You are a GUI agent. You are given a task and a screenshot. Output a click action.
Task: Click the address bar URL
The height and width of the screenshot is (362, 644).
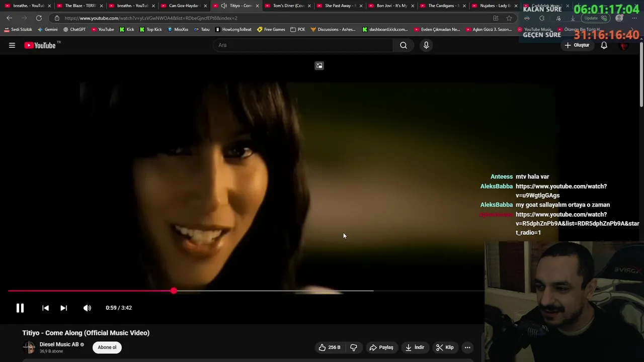pos(151,18)
